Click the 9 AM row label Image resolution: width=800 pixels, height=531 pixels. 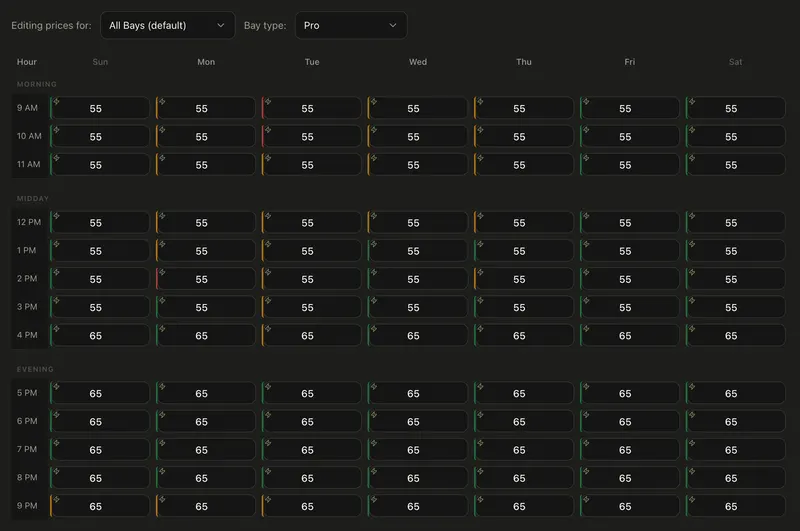point(27,108)
